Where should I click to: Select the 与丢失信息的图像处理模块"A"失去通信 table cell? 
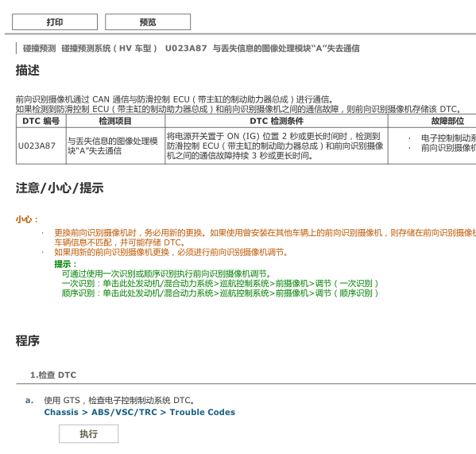(x=115, y=146)
